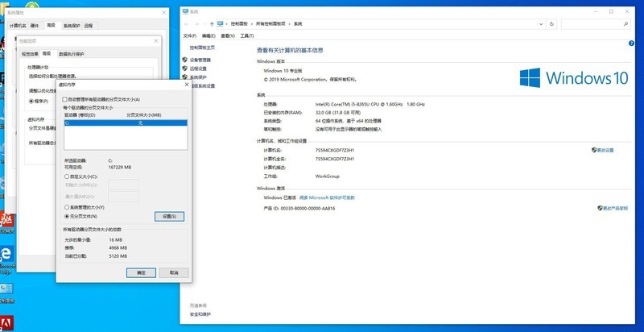Click the Up arrow navigation icon

click(x=212, y=24)
